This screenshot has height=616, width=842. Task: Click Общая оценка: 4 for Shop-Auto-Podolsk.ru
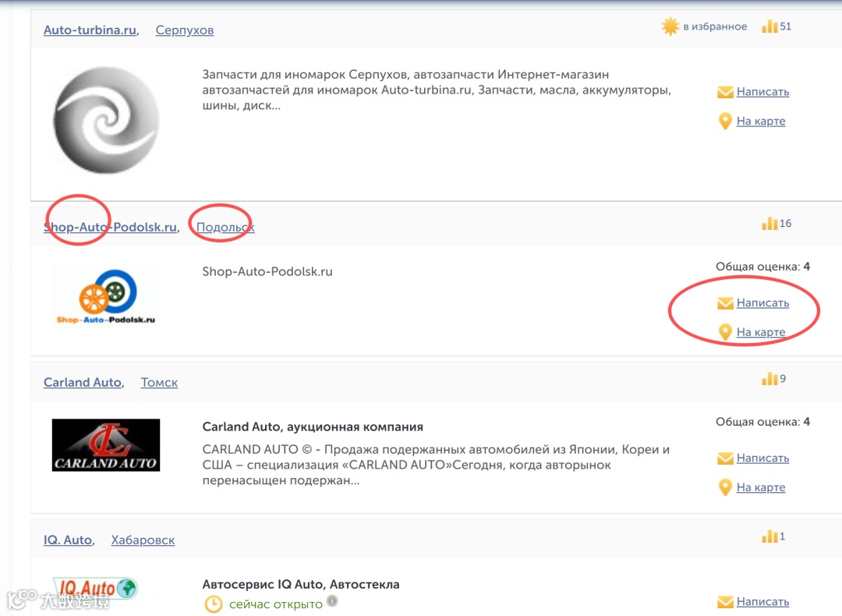pos(762,267)
